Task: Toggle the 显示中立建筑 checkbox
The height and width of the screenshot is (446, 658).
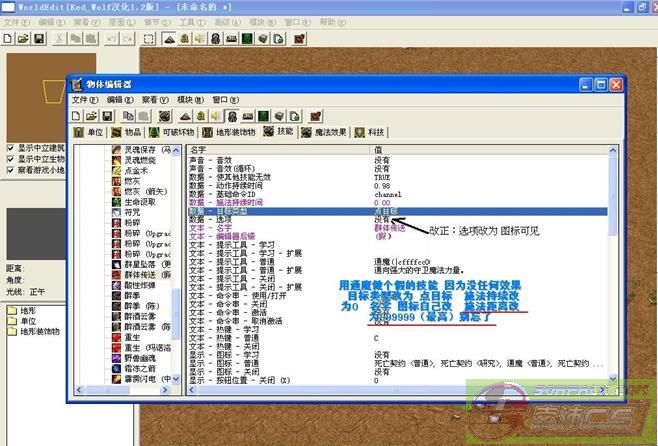Action: point(10,147)
